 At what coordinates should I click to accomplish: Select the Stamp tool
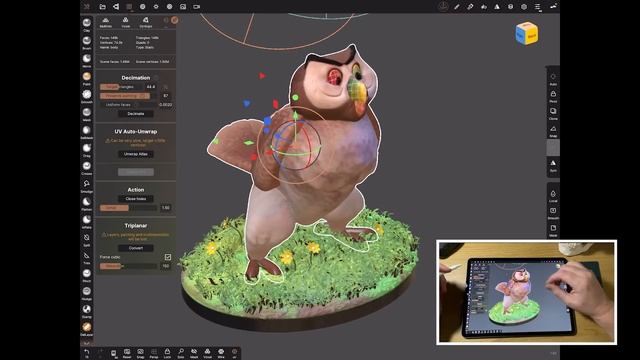(87, 311)
